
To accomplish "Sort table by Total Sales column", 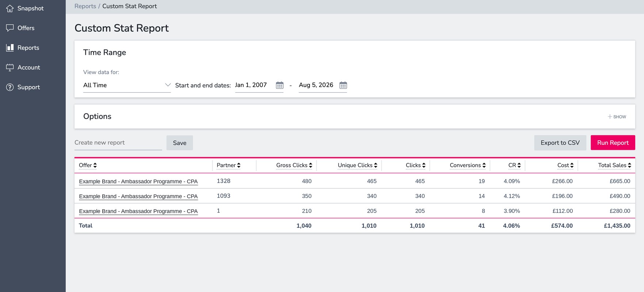I will click(614, 165).
